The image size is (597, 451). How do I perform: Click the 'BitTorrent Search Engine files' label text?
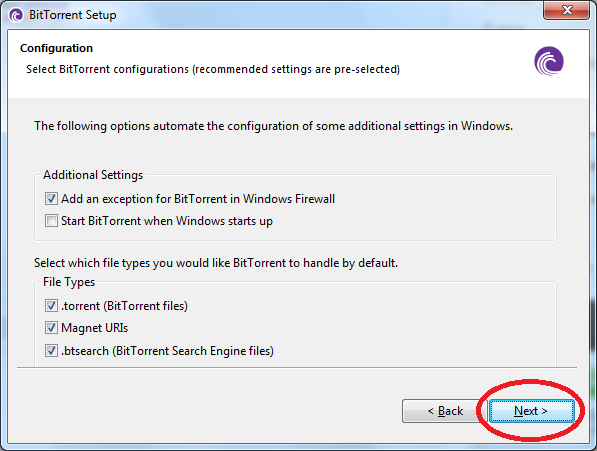[x=194, y=351]
